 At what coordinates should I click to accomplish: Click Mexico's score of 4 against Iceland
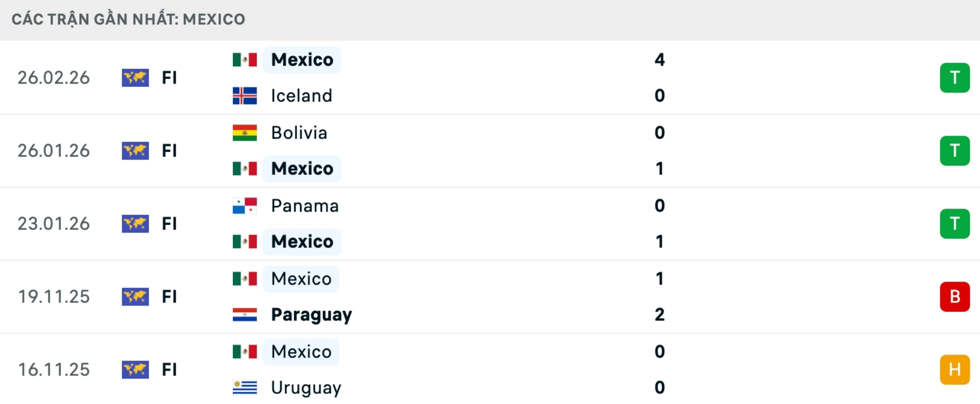point(659,60)
